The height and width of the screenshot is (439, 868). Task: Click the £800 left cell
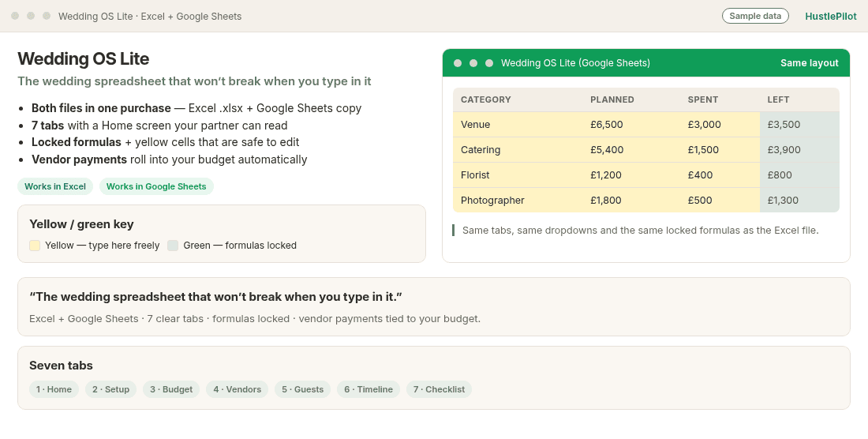pyautogui.click(x=799, y=175)
